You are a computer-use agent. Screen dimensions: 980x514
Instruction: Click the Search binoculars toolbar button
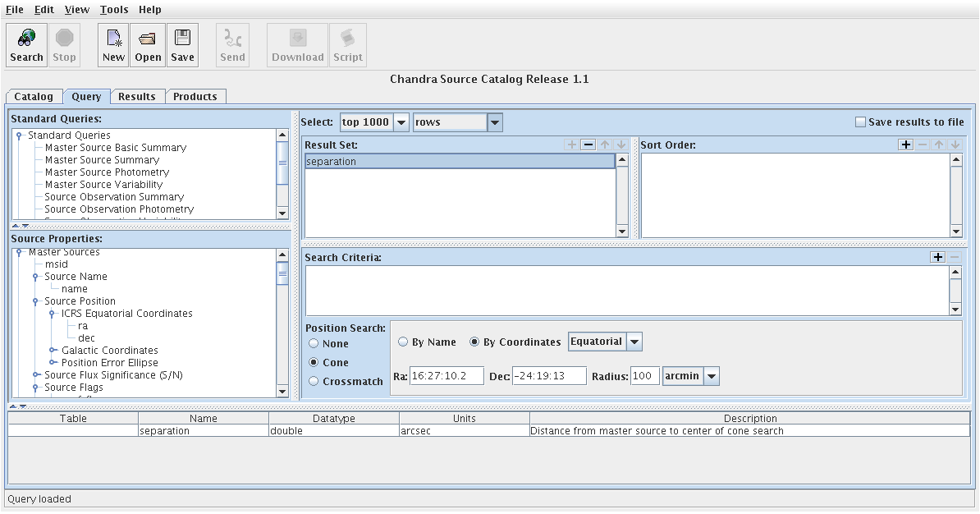[26, 44]
